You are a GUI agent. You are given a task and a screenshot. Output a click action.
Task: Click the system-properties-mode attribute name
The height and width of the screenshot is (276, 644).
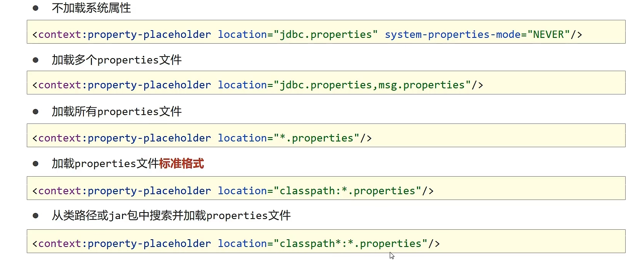[453, 34]
